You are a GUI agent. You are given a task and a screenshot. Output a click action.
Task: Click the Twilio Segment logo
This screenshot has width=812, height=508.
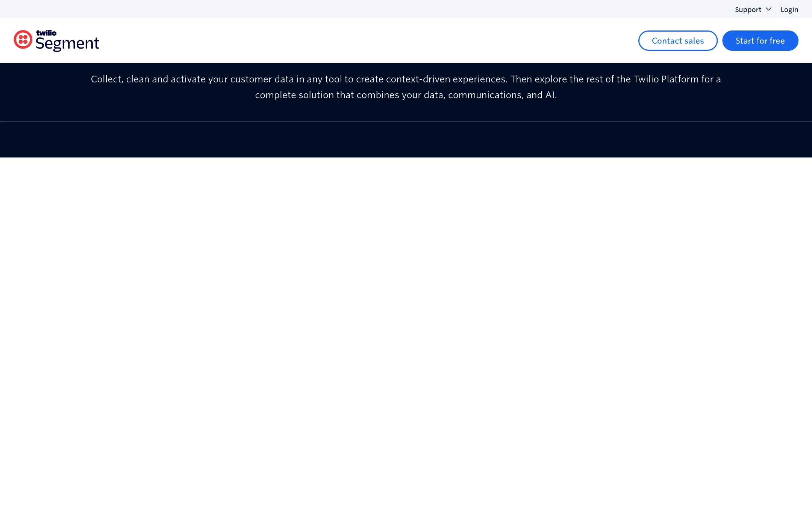click(56, 40)
